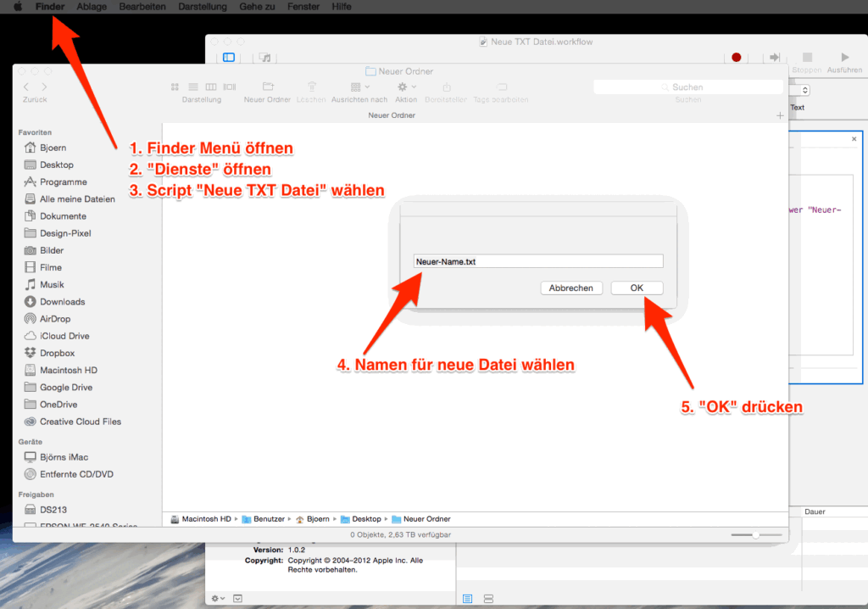Click the Neuer Ordner toolbar icon
The width and height of the screenshot is (868, 609).
(268, 87)
